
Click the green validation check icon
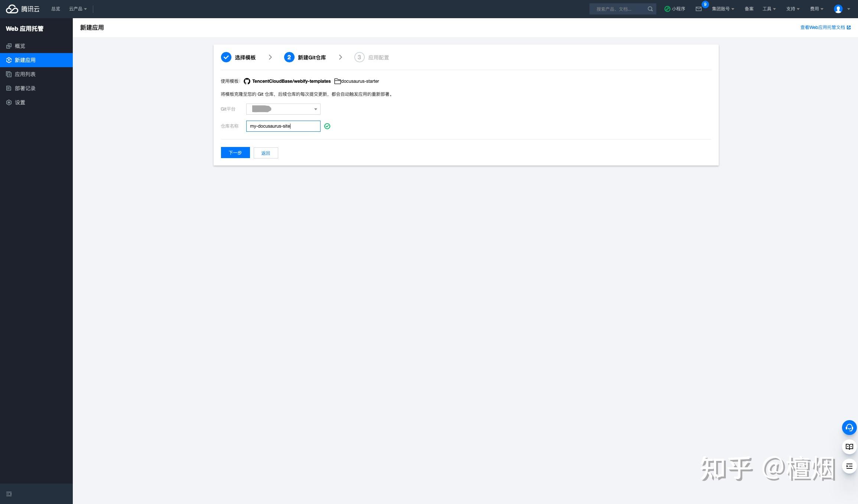[x=327, y=126]
